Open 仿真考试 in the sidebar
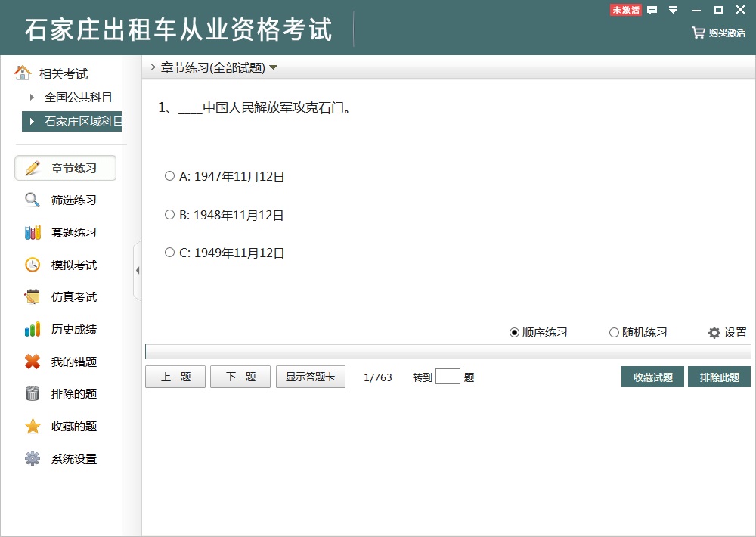 (x=66, y=296)
